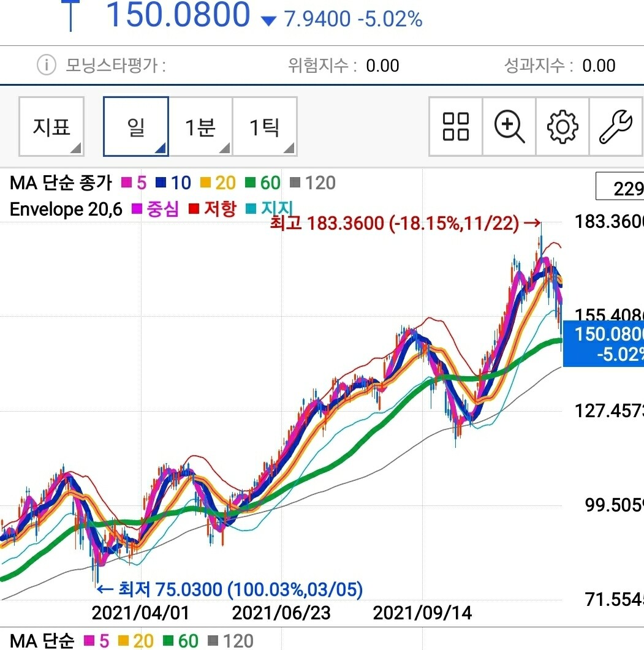Open chart settings with the gear icon
The height and width of the screenshot is (650, 644).
click(x=563, y=127)
